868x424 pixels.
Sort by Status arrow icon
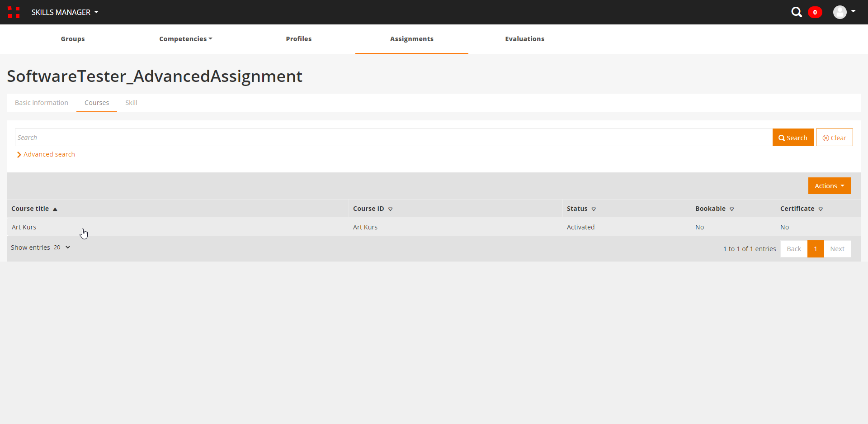tap(594, 209)
